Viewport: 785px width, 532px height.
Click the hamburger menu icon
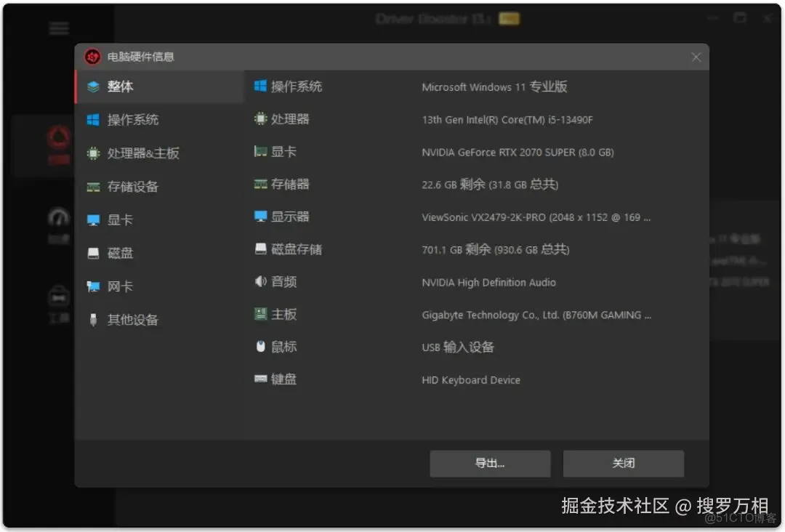coord(59,28)
